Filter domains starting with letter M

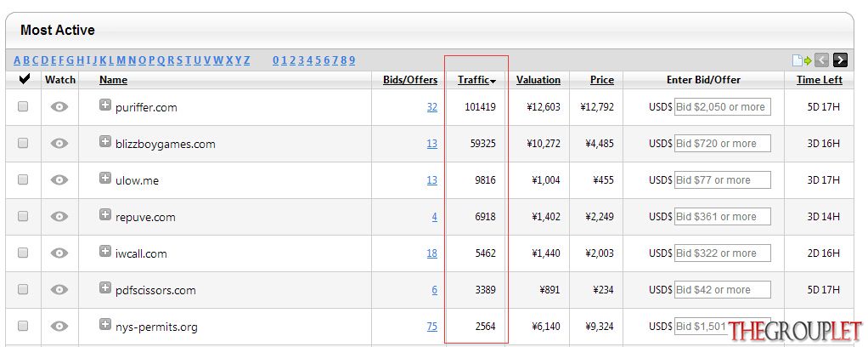(x=121, y=60)
